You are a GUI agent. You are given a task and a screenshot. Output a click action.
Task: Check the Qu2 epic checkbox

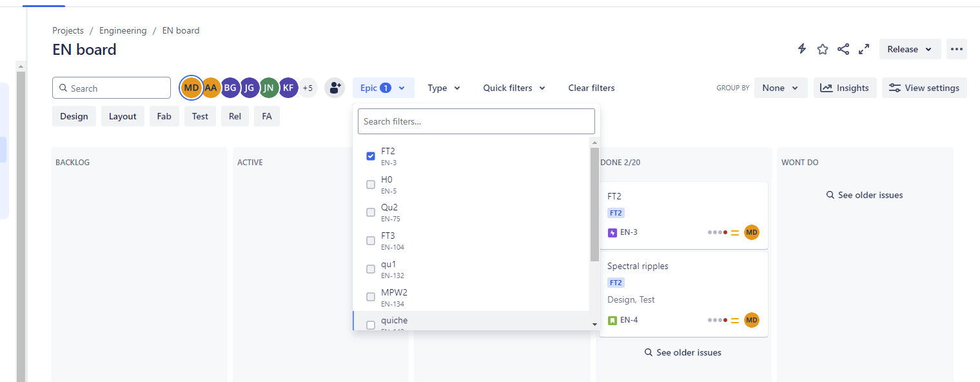click(x=371, y=212)
